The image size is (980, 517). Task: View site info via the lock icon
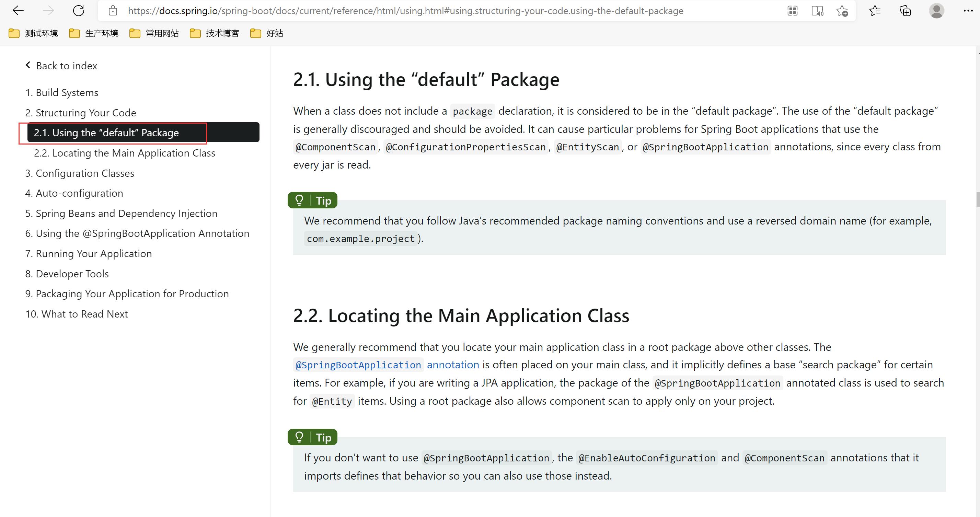coord(113,11)
